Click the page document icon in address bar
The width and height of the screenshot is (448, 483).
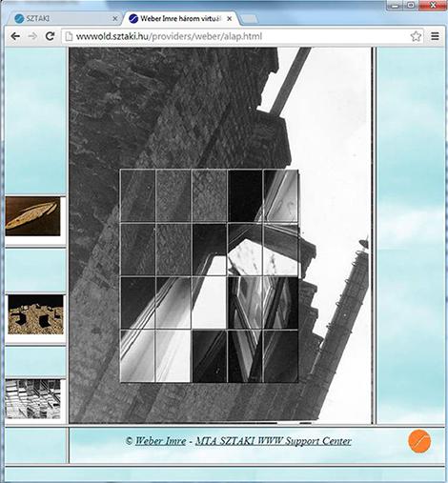(69, 36)
